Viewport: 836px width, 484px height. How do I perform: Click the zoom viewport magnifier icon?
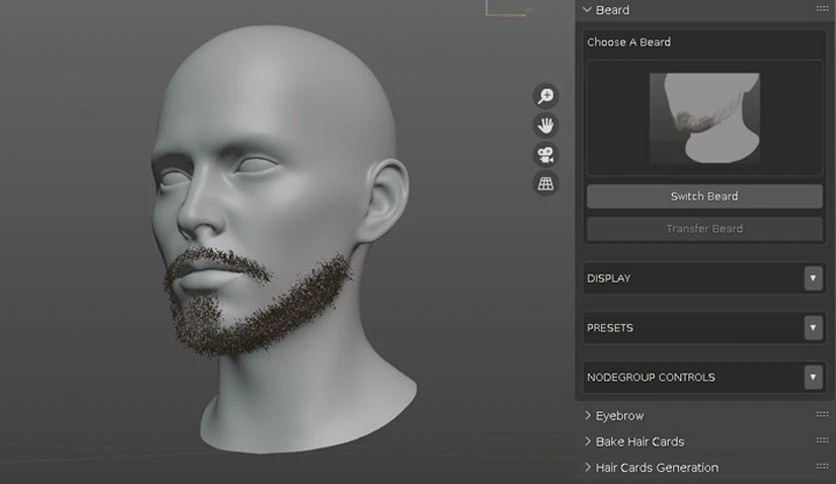pyautogui.click(x=545, y=96)
